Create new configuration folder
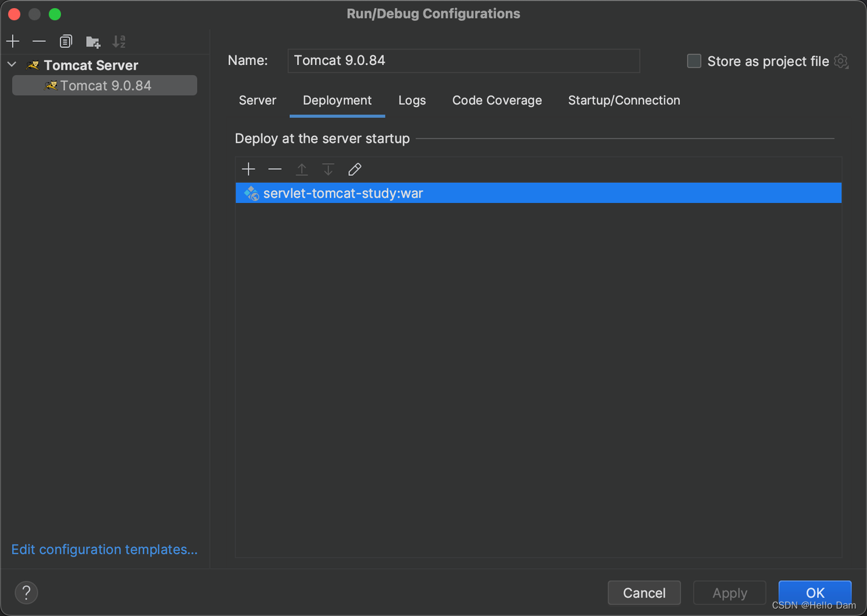Image resolution: width=867 pixels, height=616 pixels. pyautogui.click(x=93, y=42)
